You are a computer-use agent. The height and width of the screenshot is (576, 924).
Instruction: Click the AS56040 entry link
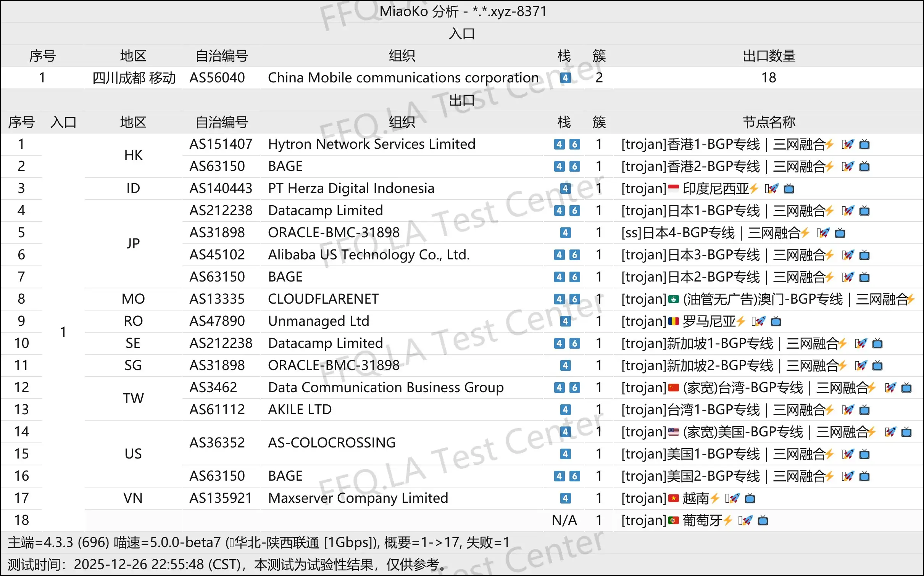tap(217, 77)
